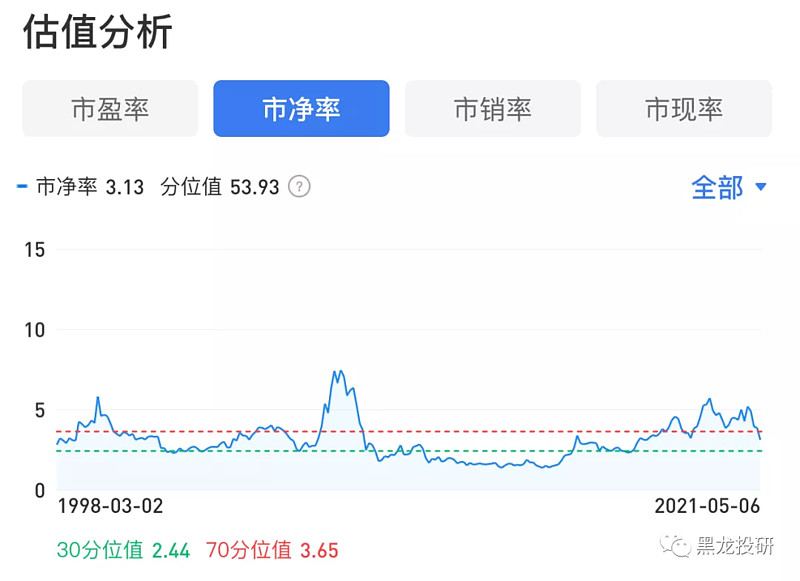This screenshot has width=800, height=581.
Task: Click the 1998-03-02 start date label
Action: 110,506
